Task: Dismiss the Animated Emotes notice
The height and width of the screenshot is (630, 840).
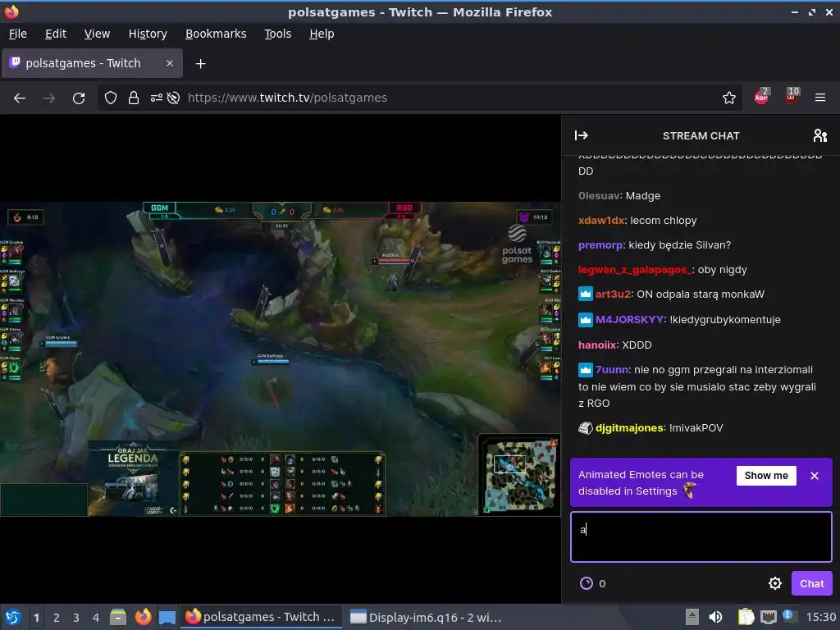Action: pos(815,476)
